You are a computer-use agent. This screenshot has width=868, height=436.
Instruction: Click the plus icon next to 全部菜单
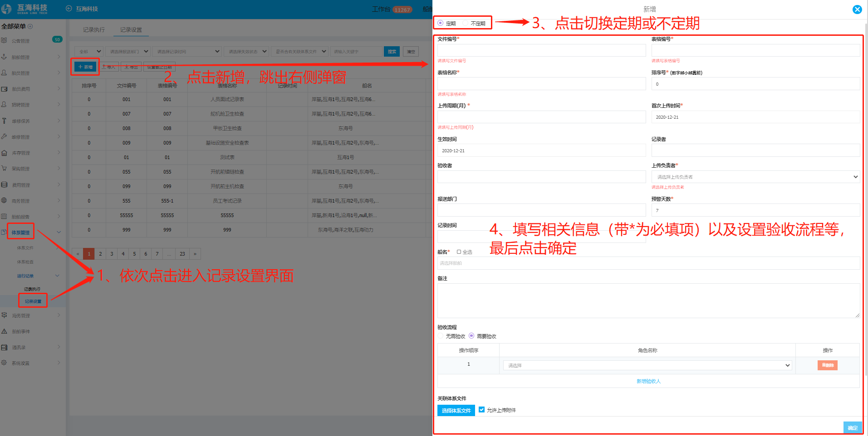pos(30,26)
